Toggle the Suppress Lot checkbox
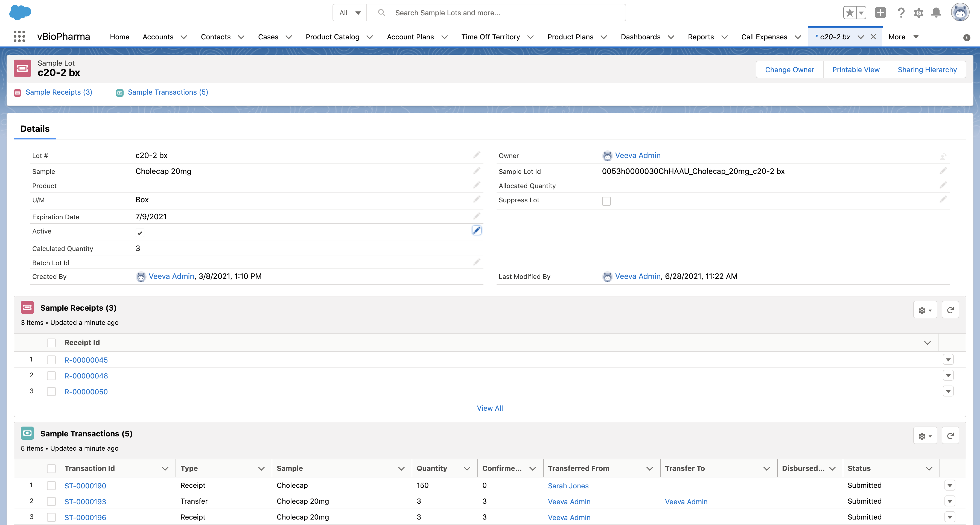The image size is (980, 525). (x=606, y=201)
